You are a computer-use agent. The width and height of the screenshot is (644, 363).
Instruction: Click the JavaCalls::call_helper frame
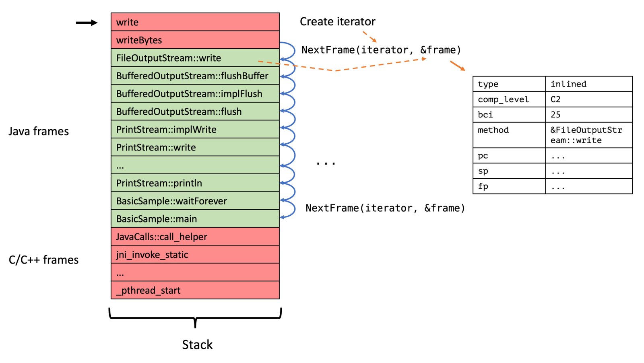click(195, 237)
